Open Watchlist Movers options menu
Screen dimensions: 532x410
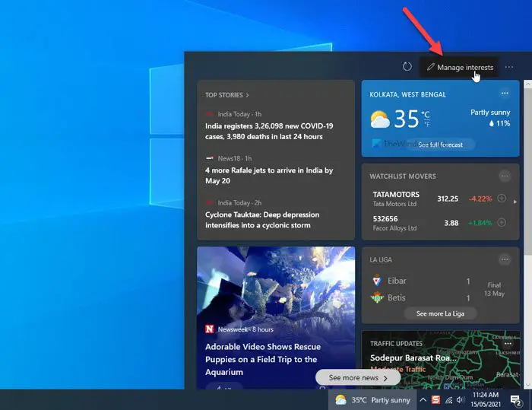click(x=505, y=176)
